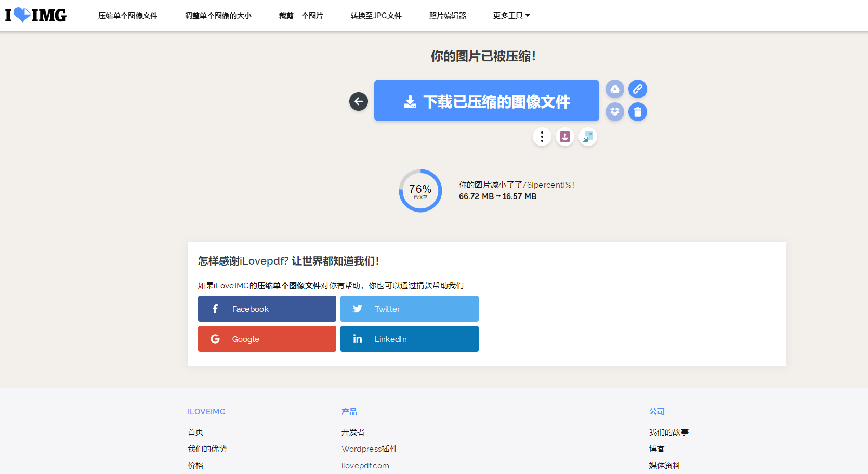Image resolution: width=868 pixels, height=474 pixels.
Task: Visit the Wordpress插件 page
Action: pyautogui.click(x=370, y=449)
